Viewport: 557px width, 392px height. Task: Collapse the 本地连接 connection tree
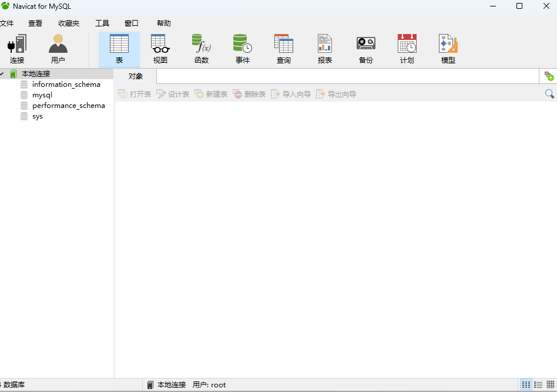pyautogui.click(x=2, y=74)
